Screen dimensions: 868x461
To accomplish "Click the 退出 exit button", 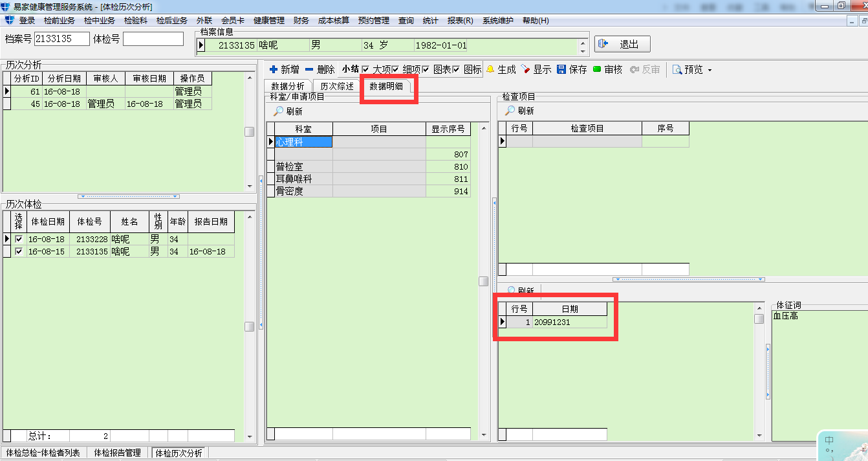I will tap(622, 44).
